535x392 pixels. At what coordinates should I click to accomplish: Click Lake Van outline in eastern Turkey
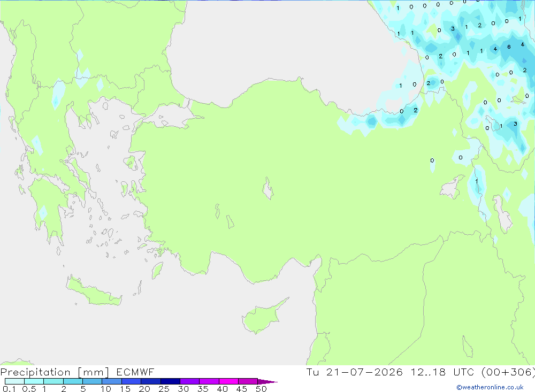point(453,188)
